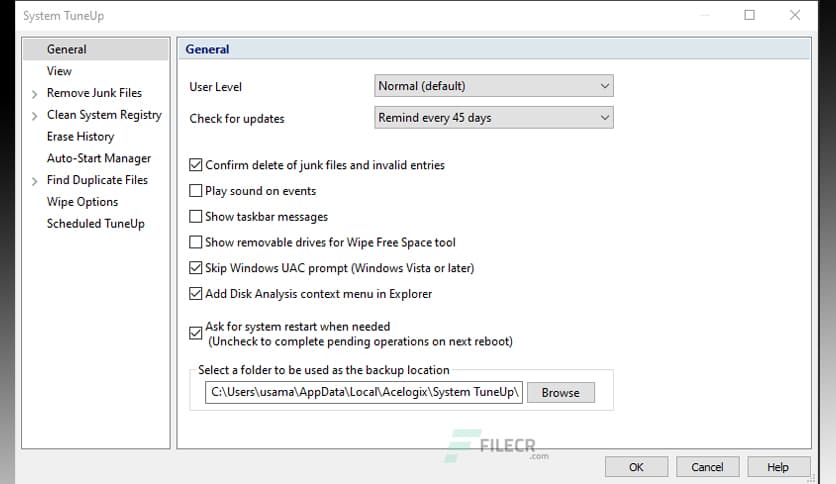Enable Play sound on events
The width and height of the screenshot is (836, 484).
(x=196, y=191)
